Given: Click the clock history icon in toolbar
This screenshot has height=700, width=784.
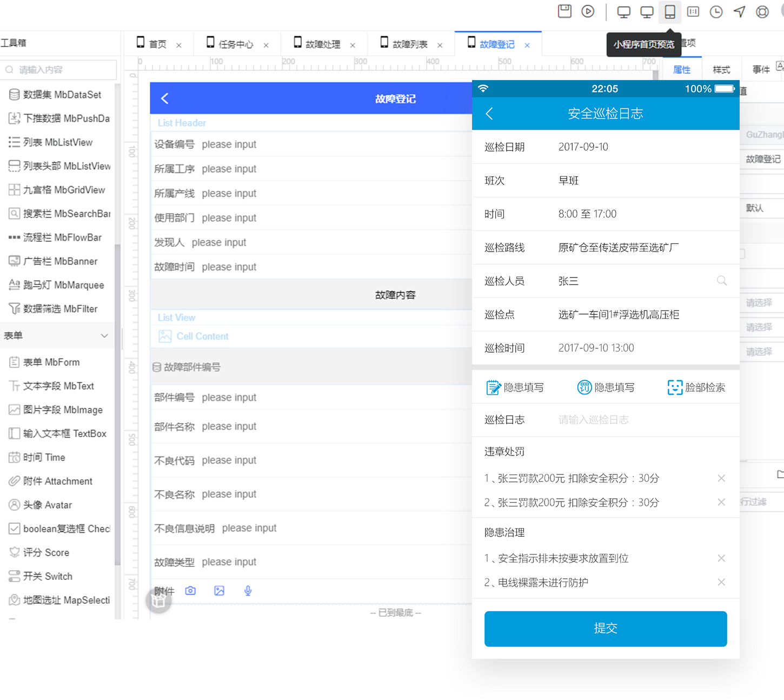Looking at the screenshot, I should tap(716, 12).
